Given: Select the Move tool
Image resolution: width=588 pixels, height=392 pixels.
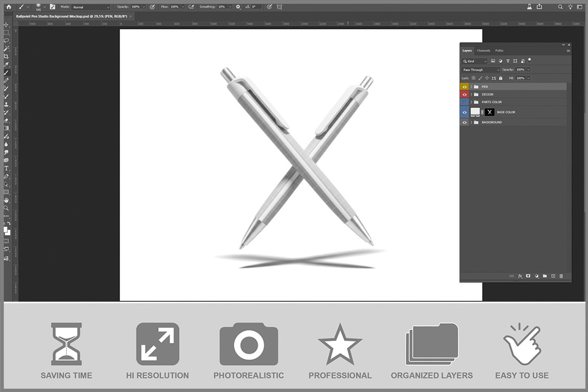Looking at the screenshot, I should click(6, 25).
